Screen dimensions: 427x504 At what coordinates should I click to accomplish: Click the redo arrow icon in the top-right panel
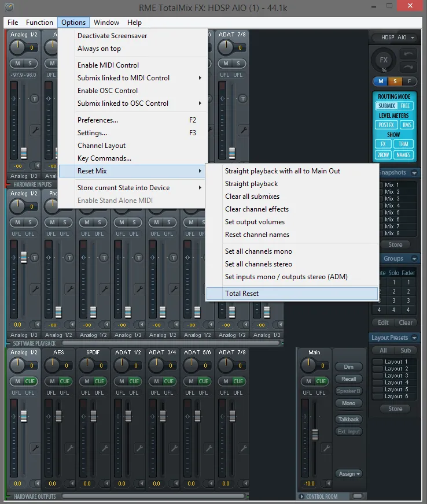tap(408, 67)
